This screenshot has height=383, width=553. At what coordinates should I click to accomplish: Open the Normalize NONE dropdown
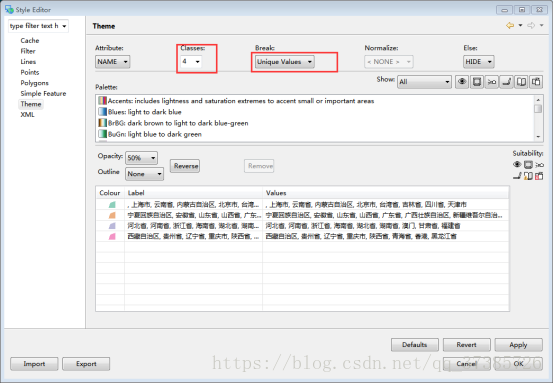(x=388, y=62)
